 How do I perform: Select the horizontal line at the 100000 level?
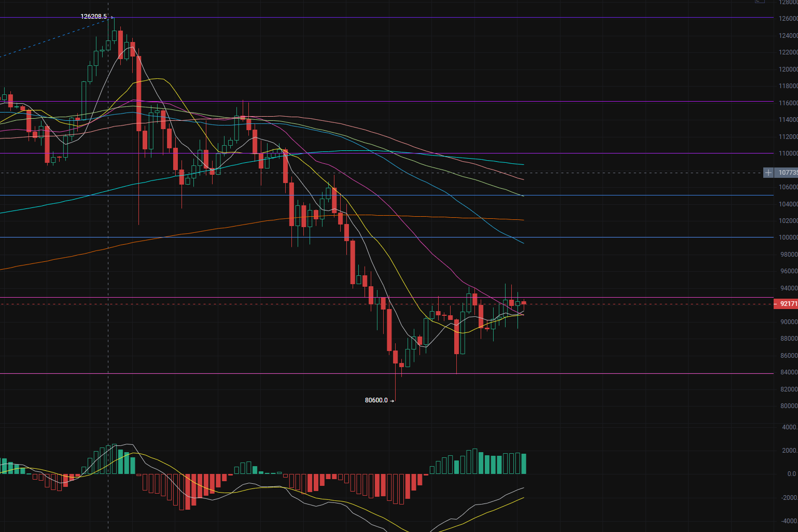(x=622, y=237)
